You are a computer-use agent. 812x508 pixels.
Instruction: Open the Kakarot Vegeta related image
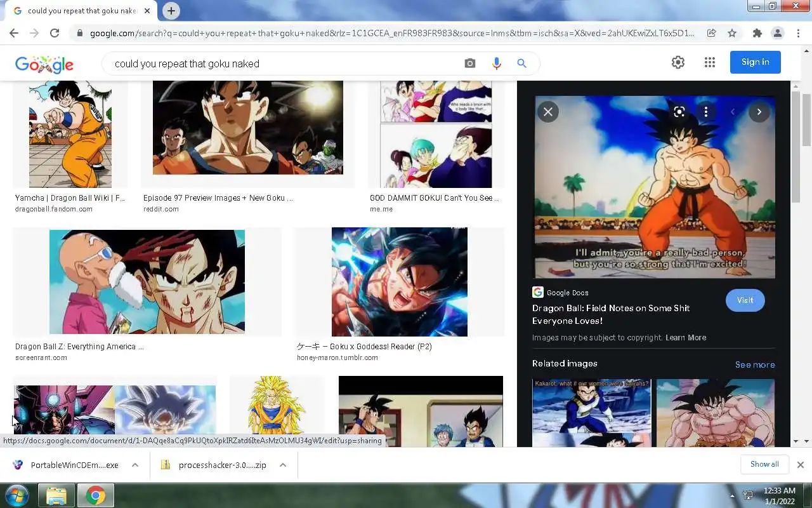(591, 413)
